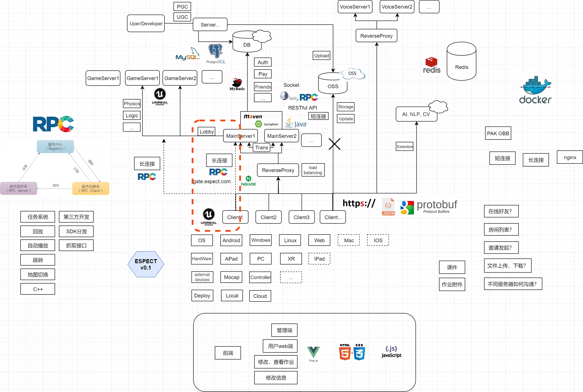Click the Vue.js logo
This screenshot has height=392, width=583.
313,354
